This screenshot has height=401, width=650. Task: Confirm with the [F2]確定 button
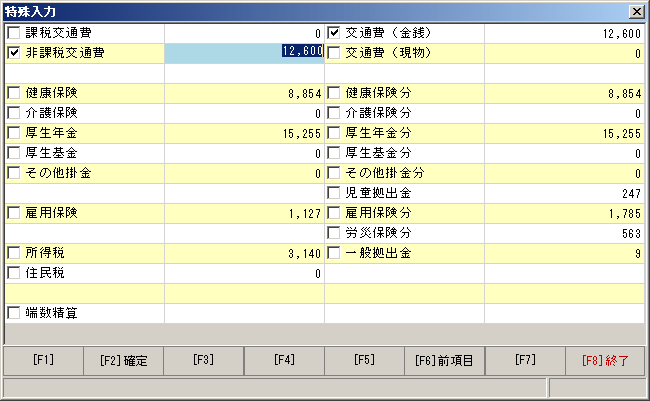coord(124,360)
